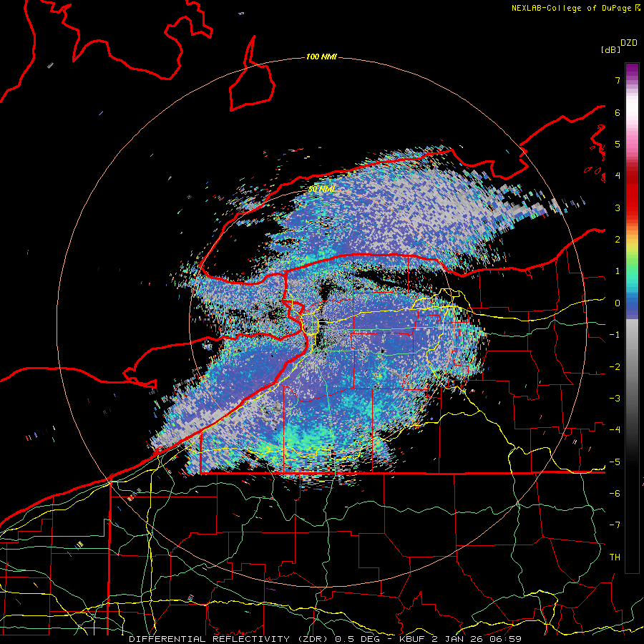The width and height of the screenshot is (644, 644).
Task: Click the -7 tick label on the scale
Action: tap(615, 525)
